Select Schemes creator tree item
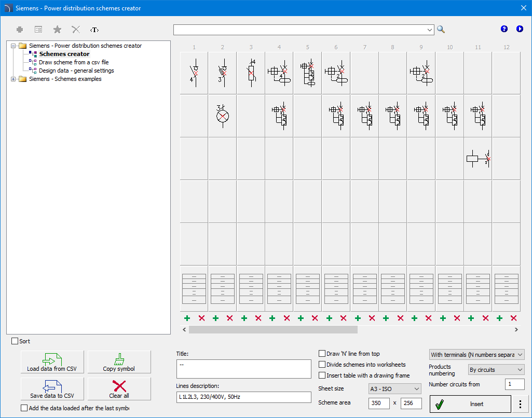This screenshot has height=418, width=532. click(64, 54)
